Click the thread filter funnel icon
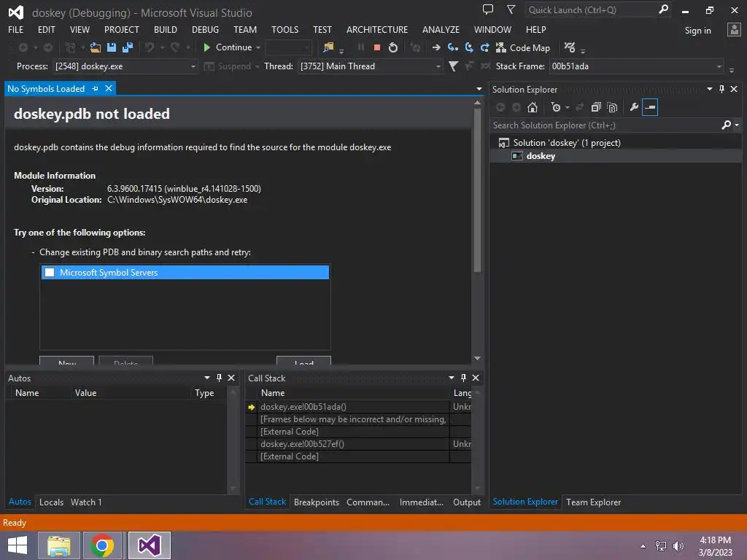747x560 pixels. click(x=453, y=66)
